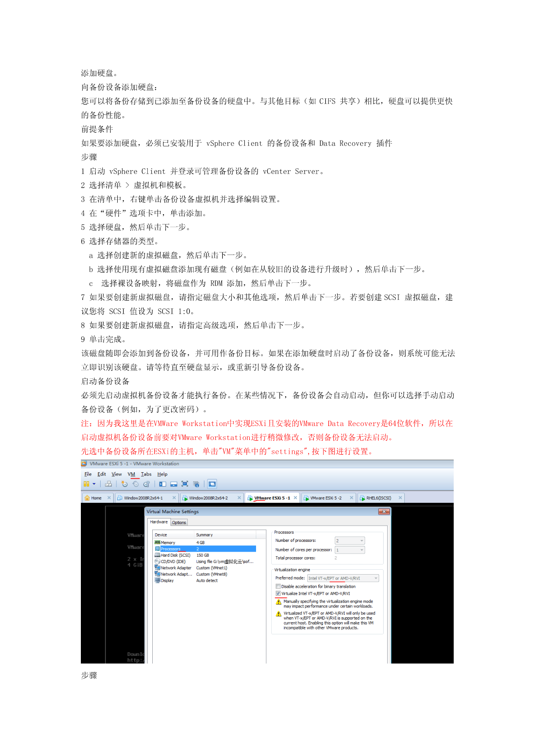Click the 'Auto detect' display summary value
The image size is (535, 756).
pos(207,580)
